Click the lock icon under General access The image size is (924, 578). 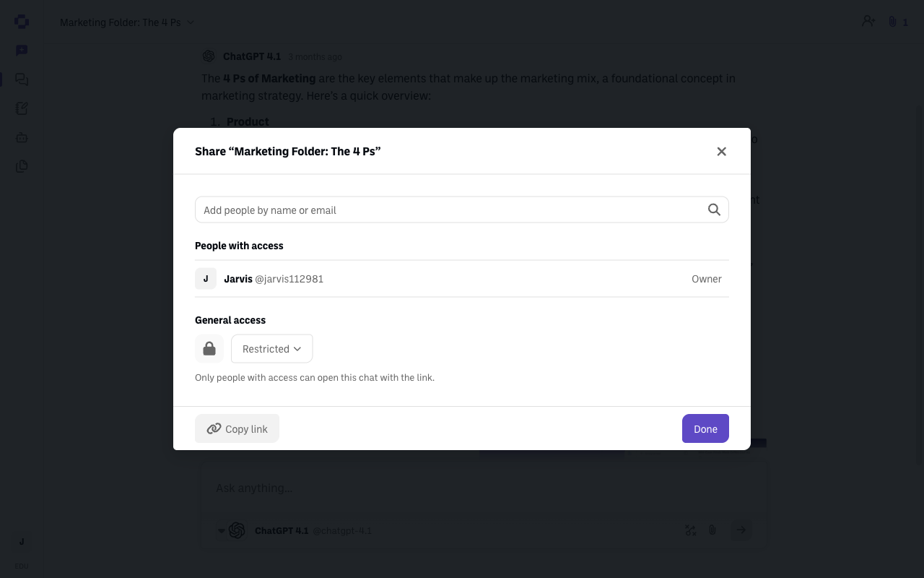tap(209, 348)
